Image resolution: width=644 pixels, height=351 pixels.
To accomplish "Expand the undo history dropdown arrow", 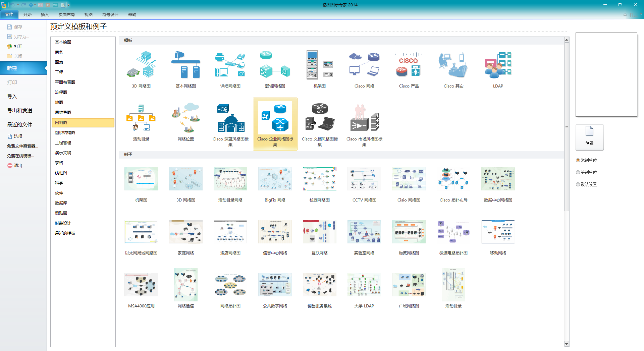I will pos(18,5).
